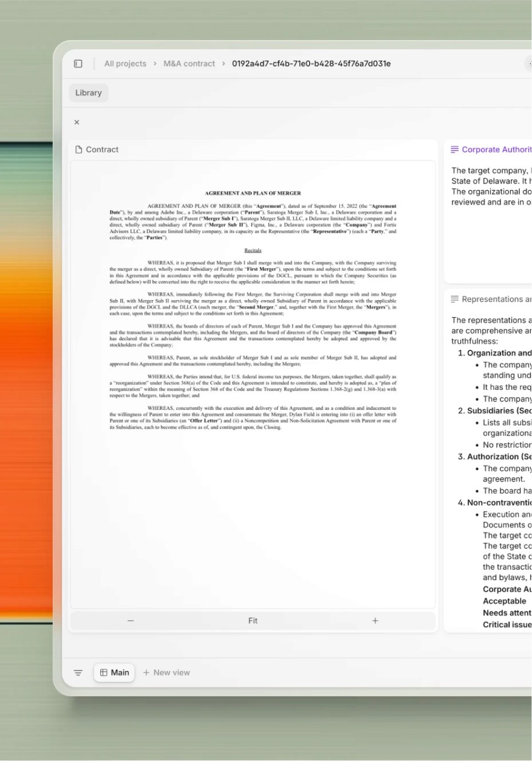Click the Corporate Authority column icon
Viewport: 532px width, 761px height.
click(x=455, y=149)
